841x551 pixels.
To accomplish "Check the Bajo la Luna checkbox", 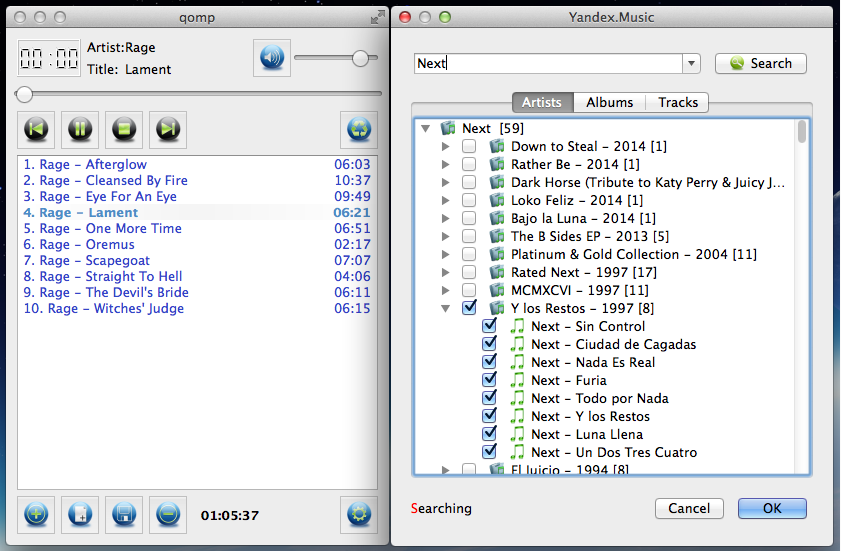I will click(469, 218).
